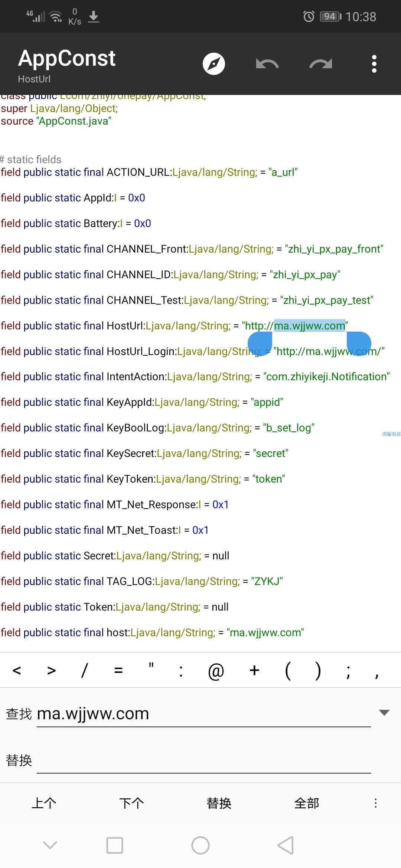This screenshot has height=868, width=401.
Task: Tap the KeyBoolLog field line
Action: tap(157, 428)
